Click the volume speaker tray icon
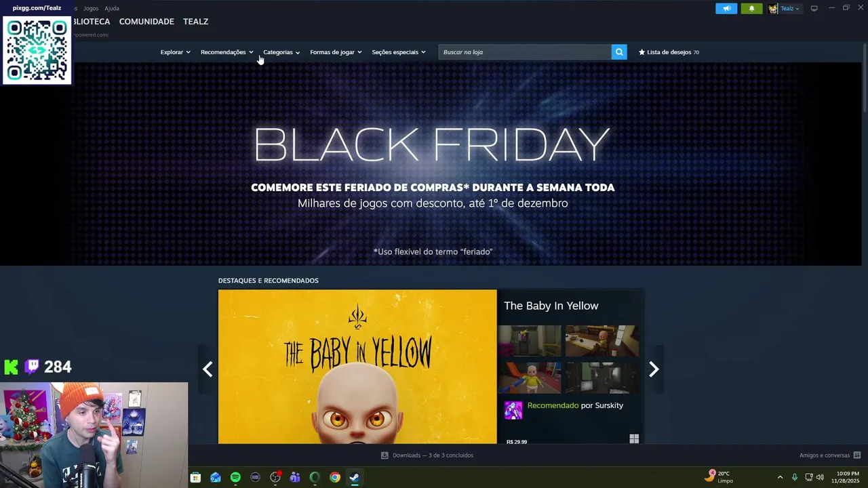Viewport: 868px width, 488px height. click(820, 477)
